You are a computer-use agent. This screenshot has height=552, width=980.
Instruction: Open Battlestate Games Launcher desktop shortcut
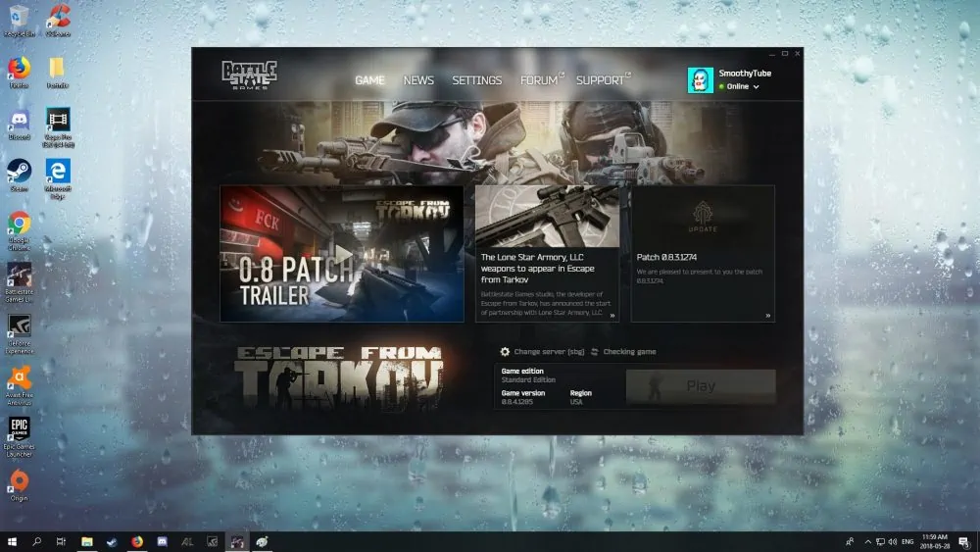click(19, 282)
